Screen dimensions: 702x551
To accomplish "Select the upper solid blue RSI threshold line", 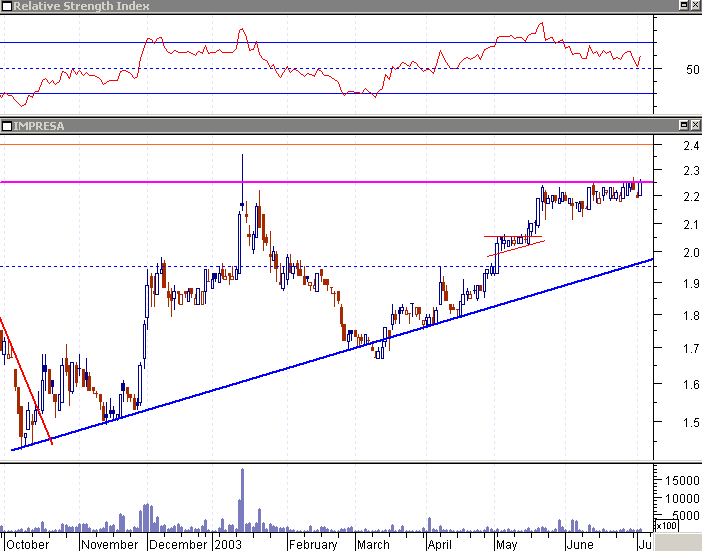I will click(326, 43).
